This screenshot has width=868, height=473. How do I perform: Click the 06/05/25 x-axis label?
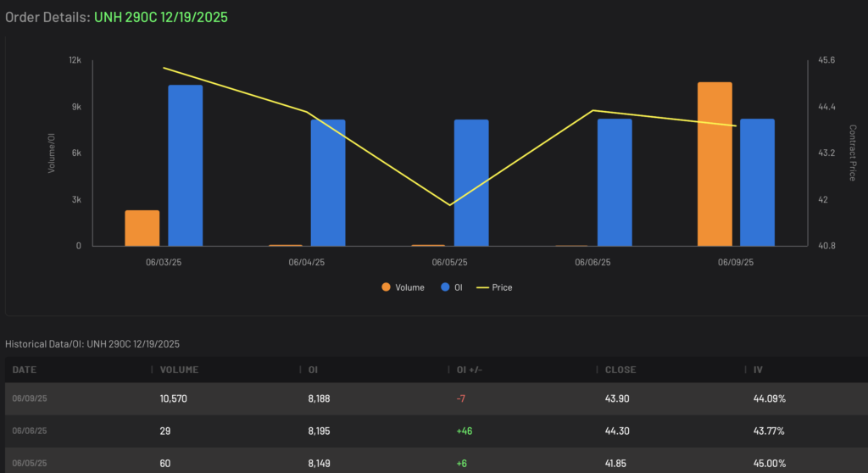[x=449, y=263]
